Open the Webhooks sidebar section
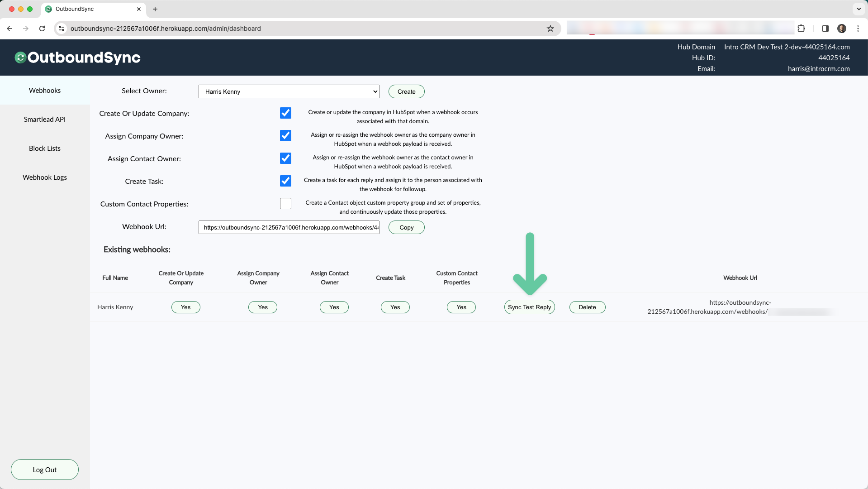Screen dimensions: 868x489 (x=45, y=91)
